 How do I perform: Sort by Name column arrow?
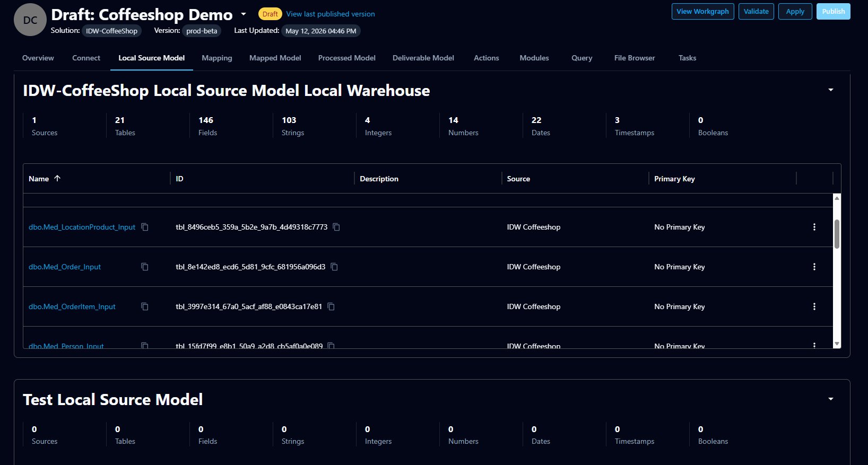pos(57,179)
